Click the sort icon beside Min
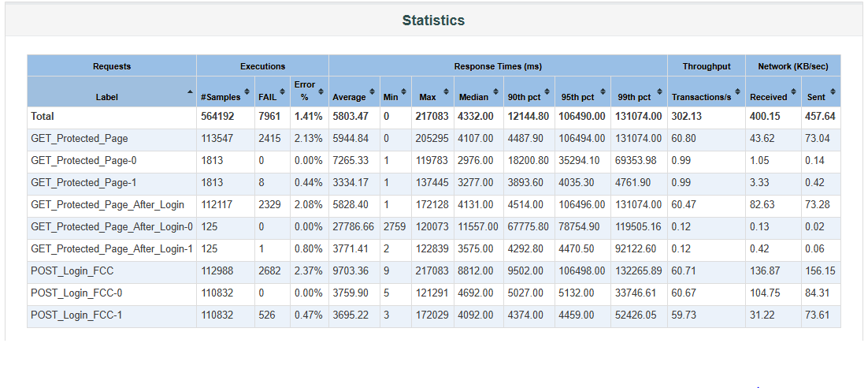 point(405,91)
